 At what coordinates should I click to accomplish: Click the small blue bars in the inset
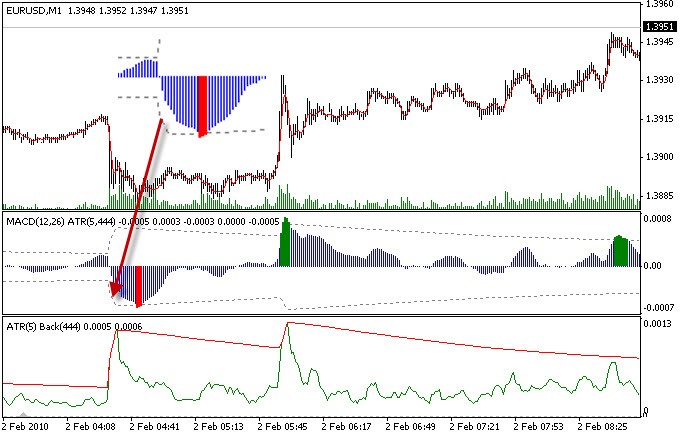click(x=138, y=69)
